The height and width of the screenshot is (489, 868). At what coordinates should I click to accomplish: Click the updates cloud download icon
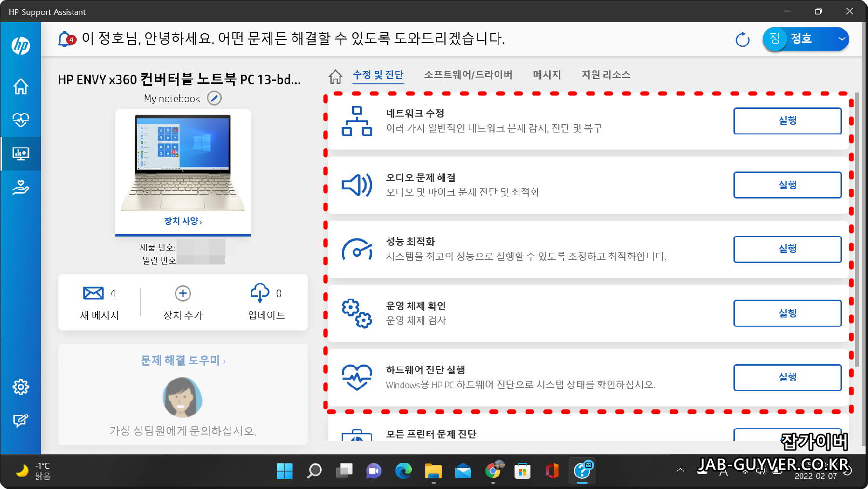(x=260, y=293)
